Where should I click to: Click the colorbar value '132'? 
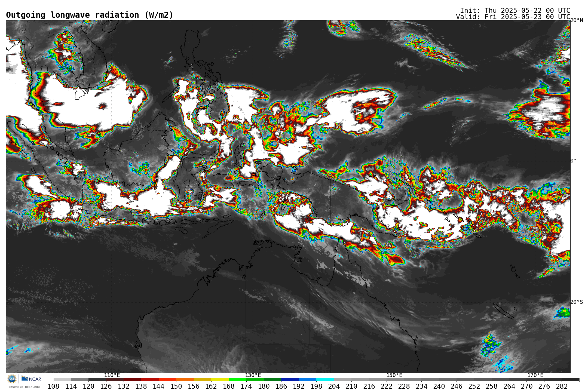click(124, 386)
